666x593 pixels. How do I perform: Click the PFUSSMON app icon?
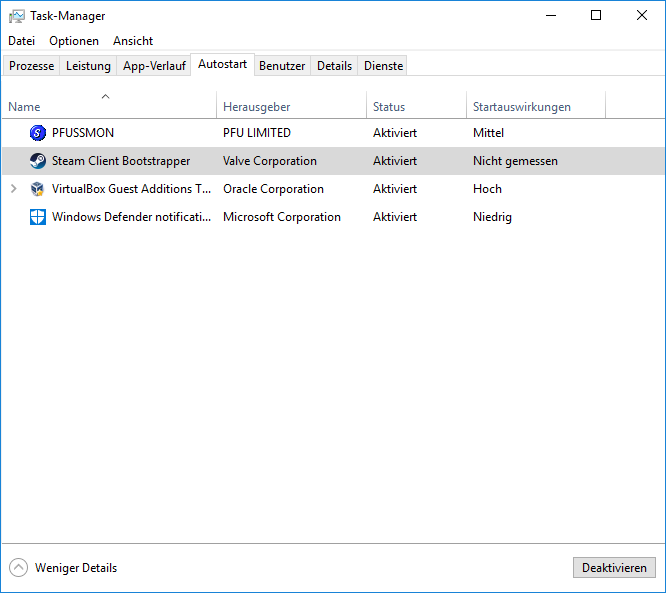tap(38, 133)
